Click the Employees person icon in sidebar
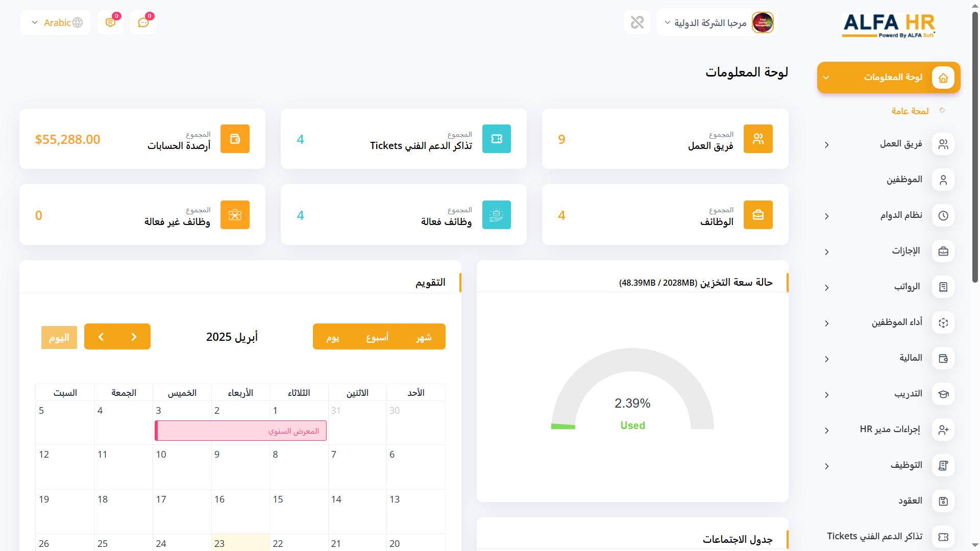 (x=943, y=180)
